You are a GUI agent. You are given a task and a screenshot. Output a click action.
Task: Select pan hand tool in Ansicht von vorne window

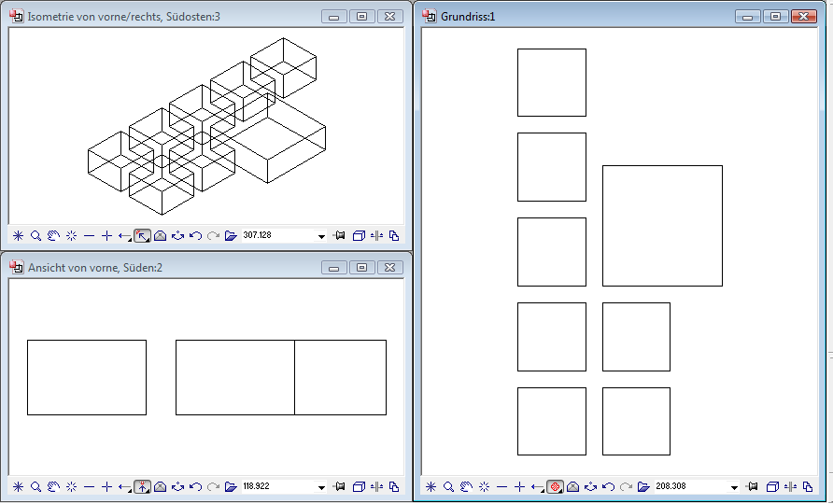point(53,486)
